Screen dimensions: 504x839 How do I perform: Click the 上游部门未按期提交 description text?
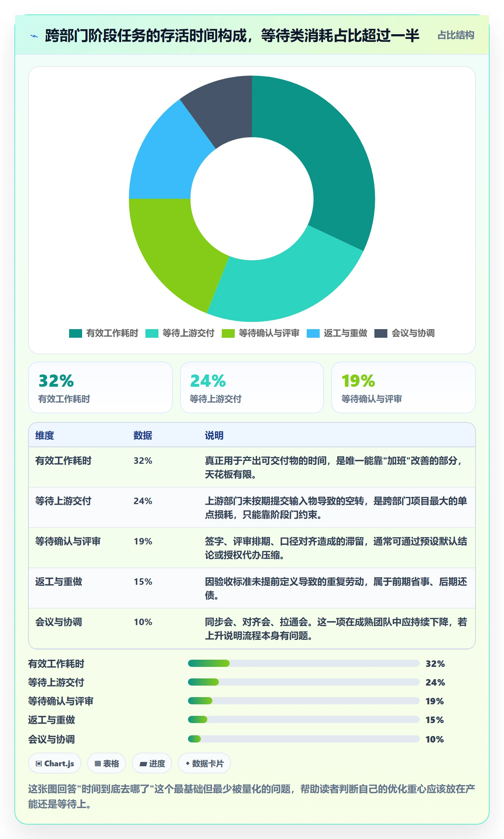[x=336, y=508]
